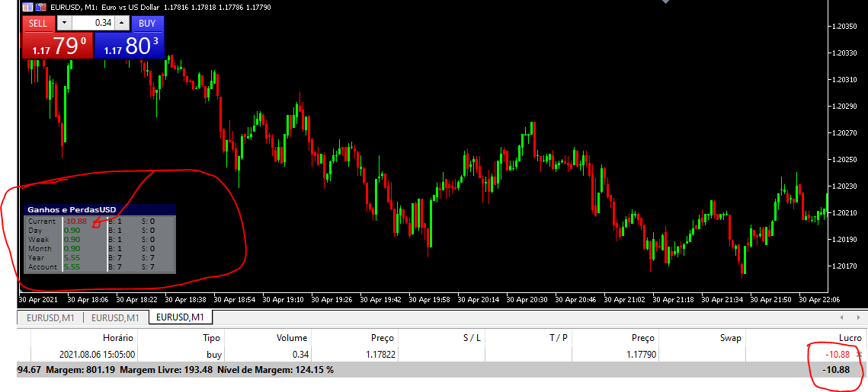Decrease lot volume with the down arrow
Image resolution: width=868 pixels, height=392 pixels.
64,24
